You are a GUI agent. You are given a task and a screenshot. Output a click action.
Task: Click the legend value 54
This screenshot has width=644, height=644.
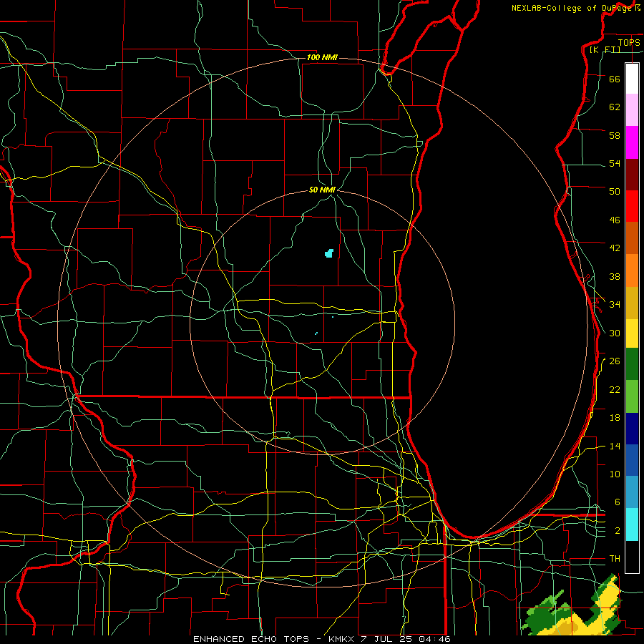pyautogui.click(x=615, y=163)
